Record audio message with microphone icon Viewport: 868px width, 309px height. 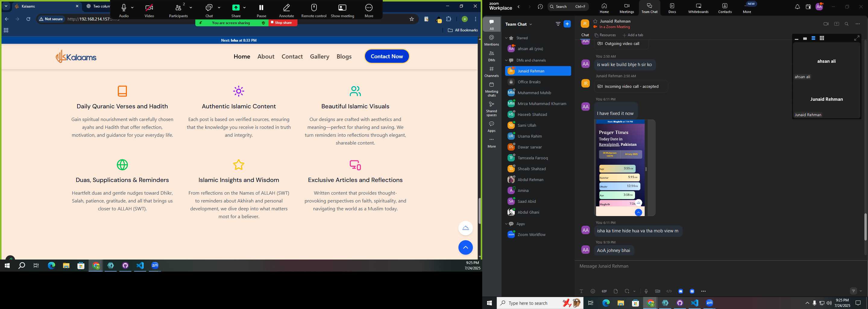(646, 291)
